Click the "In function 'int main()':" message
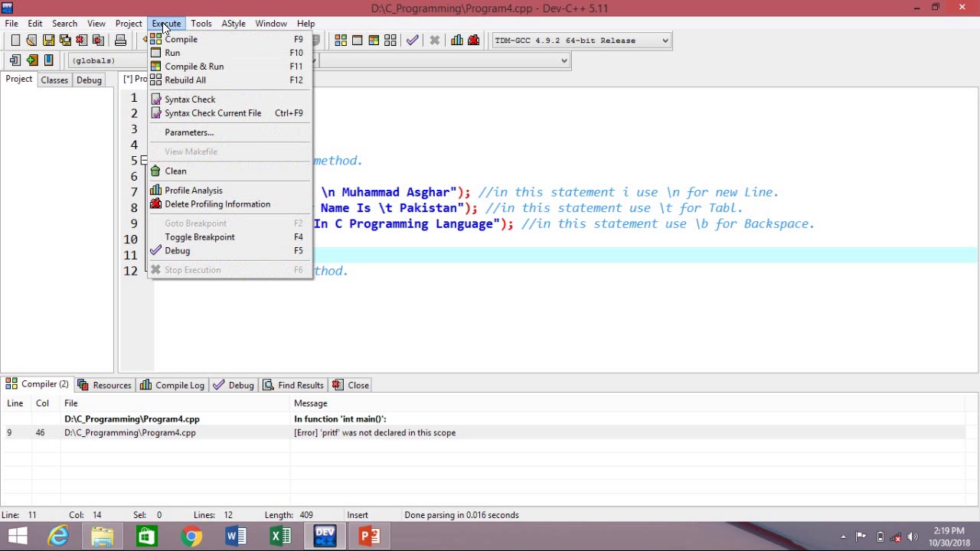The image size is (980, 551). point(340,419)
